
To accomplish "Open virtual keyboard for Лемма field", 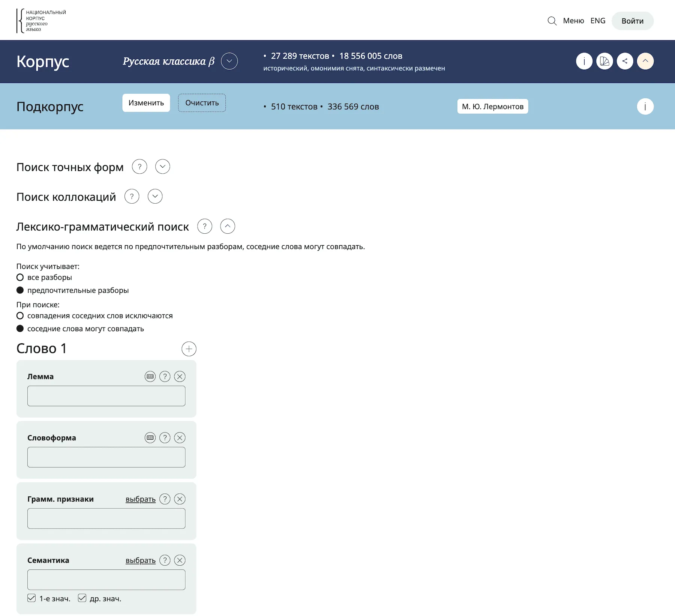I will click(x=150, y=376).
